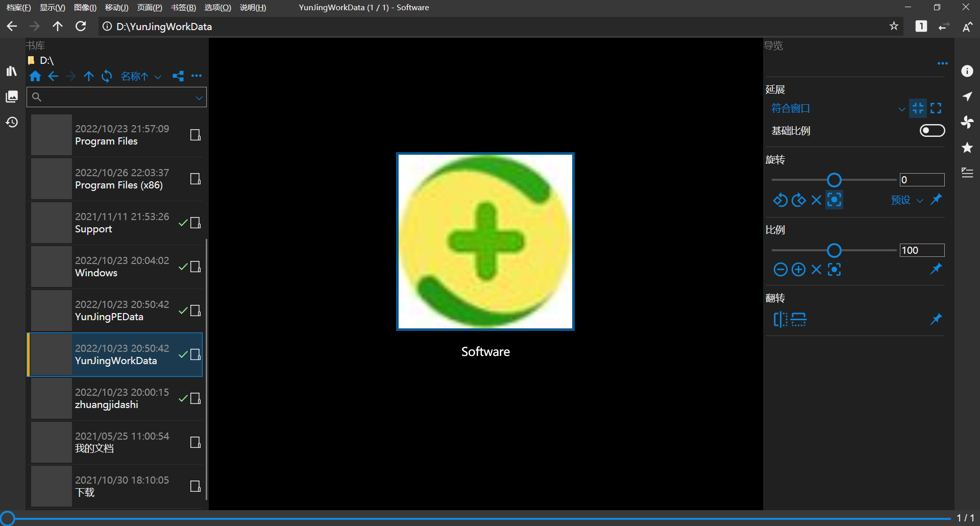Open the 选项 menu

[x=217, y=8]
